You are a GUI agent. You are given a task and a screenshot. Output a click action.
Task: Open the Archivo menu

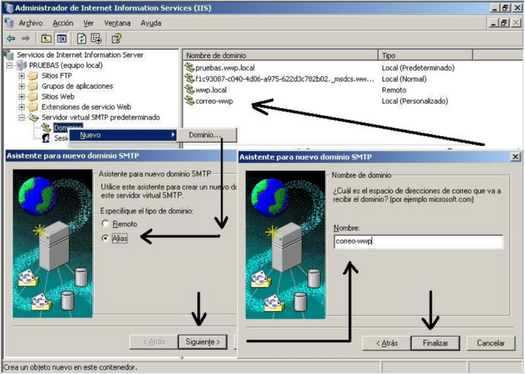point(30,23)
